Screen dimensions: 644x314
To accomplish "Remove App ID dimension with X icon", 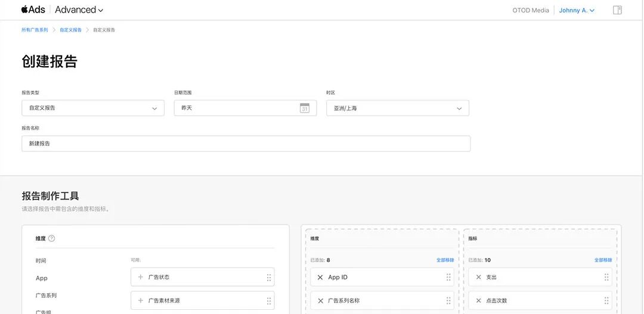I will pos(320,278).
